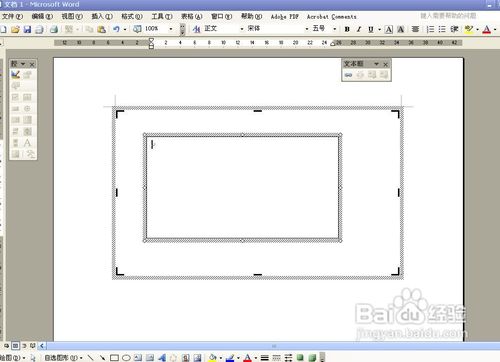Open the 绘图 (Draw) menu button
Image resolution: width=500 pixels, height=362 pixels.
[x=13, y=358]
